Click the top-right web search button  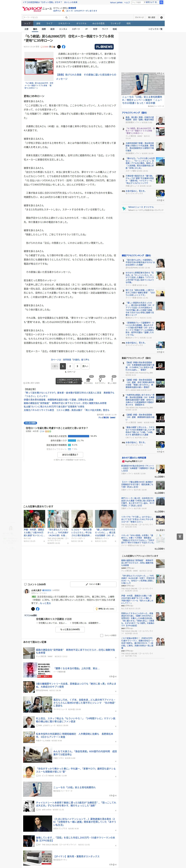click(161, 2)
